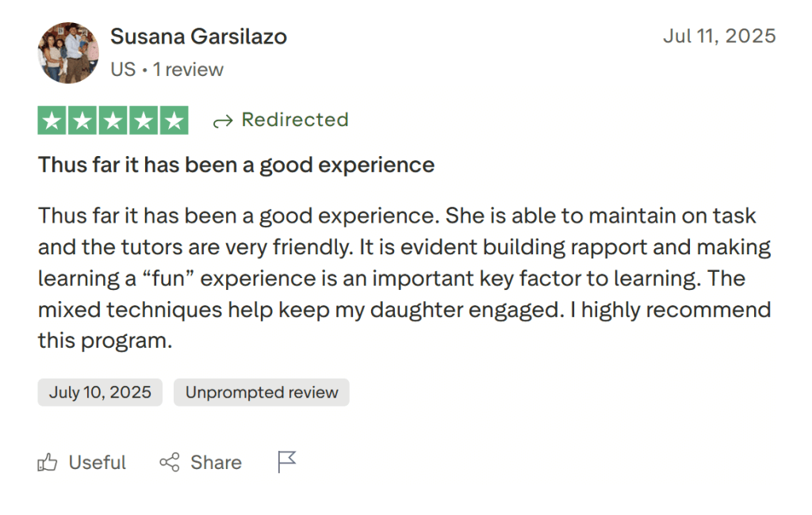
Task: Flag this review using the flag icon
Action: coord(286,462)
